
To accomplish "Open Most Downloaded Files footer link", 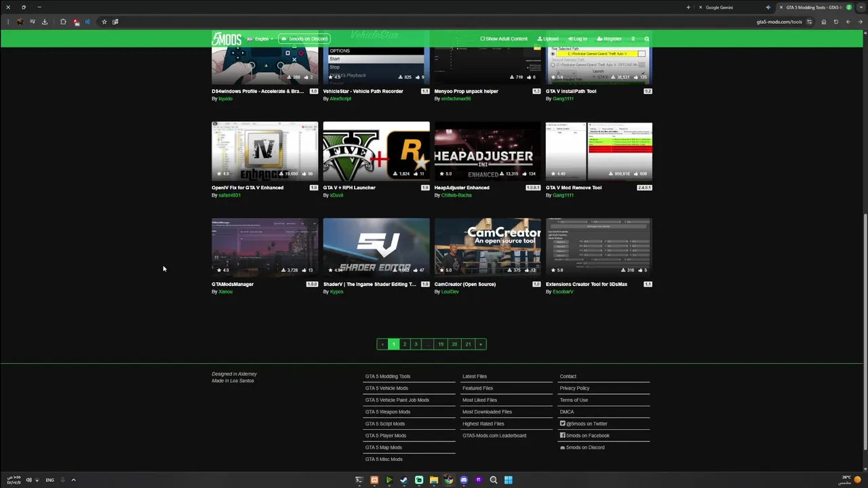I will pos(487,412).
